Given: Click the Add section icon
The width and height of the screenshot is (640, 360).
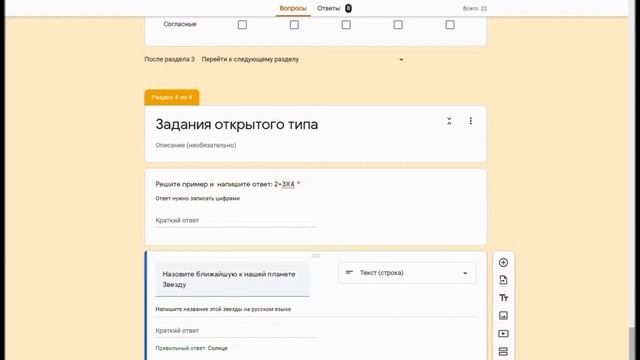Looking at the screenshot, I should [x=503, y=351].
